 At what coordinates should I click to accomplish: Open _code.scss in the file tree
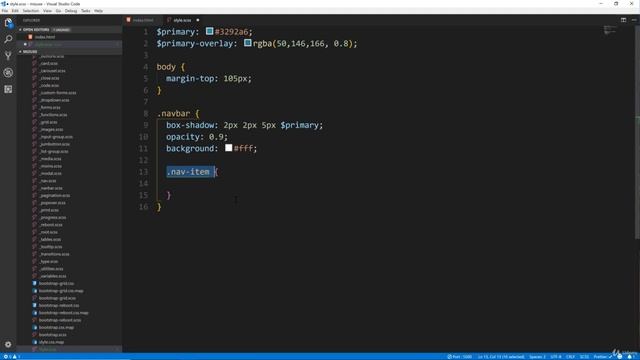[x=49, y=85]
